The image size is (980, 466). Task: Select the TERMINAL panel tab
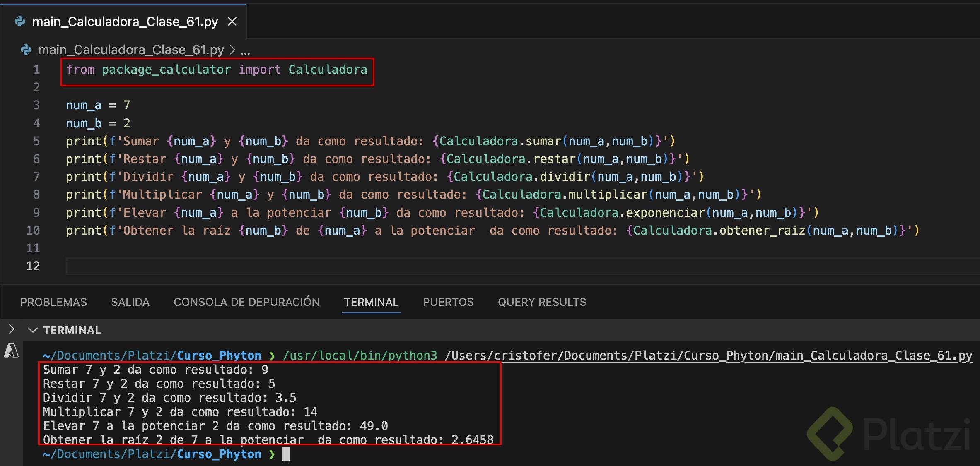pyautogui.click(x=371, y=302)
